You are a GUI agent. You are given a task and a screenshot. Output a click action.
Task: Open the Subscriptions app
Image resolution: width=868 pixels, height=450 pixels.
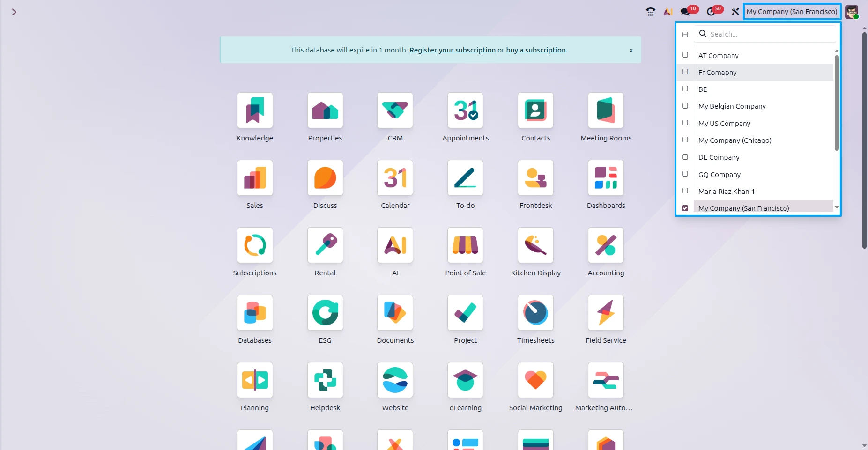tap(255, 245)
